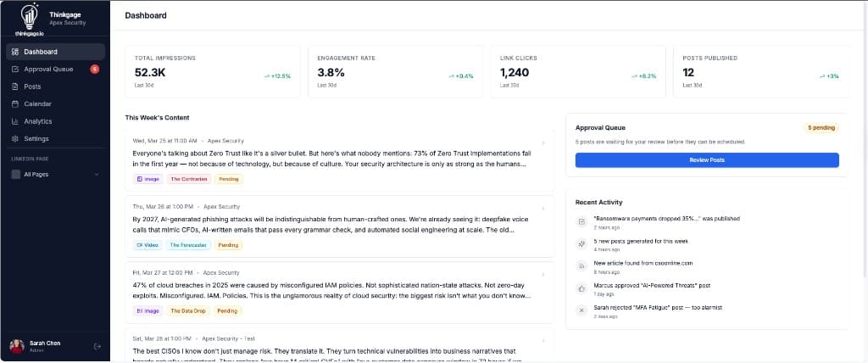Click the Settings gear icon in sidebar
868x363 pixels.
pyautogui.click(x=15, y=138)
